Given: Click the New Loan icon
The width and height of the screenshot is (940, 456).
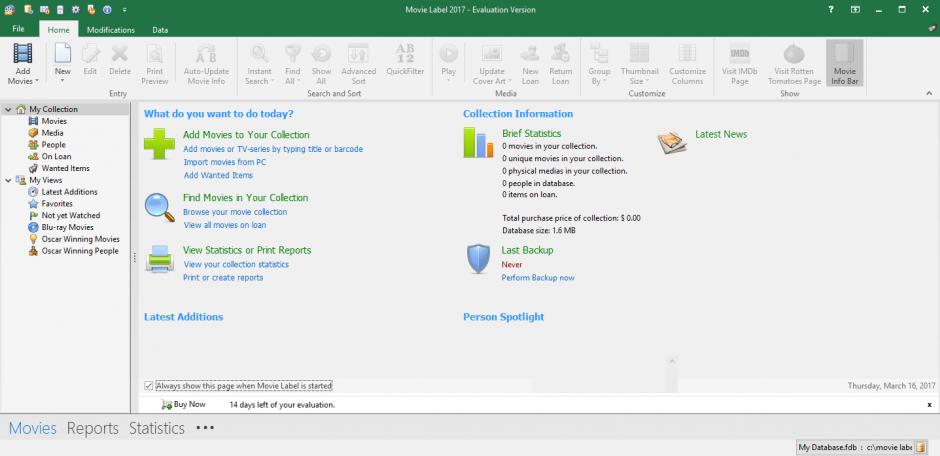Looking at the screenshot, I should (530, 53).
